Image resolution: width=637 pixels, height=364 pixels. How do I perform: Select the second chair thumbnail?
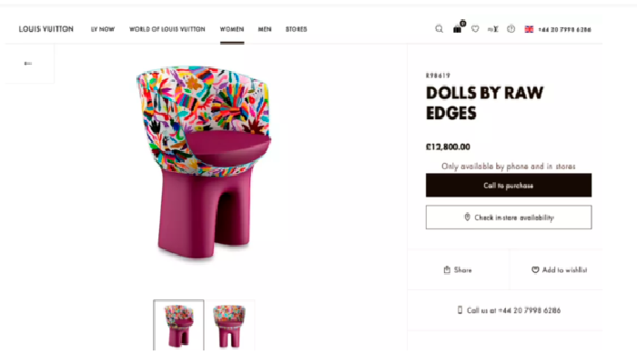[229, 325]
